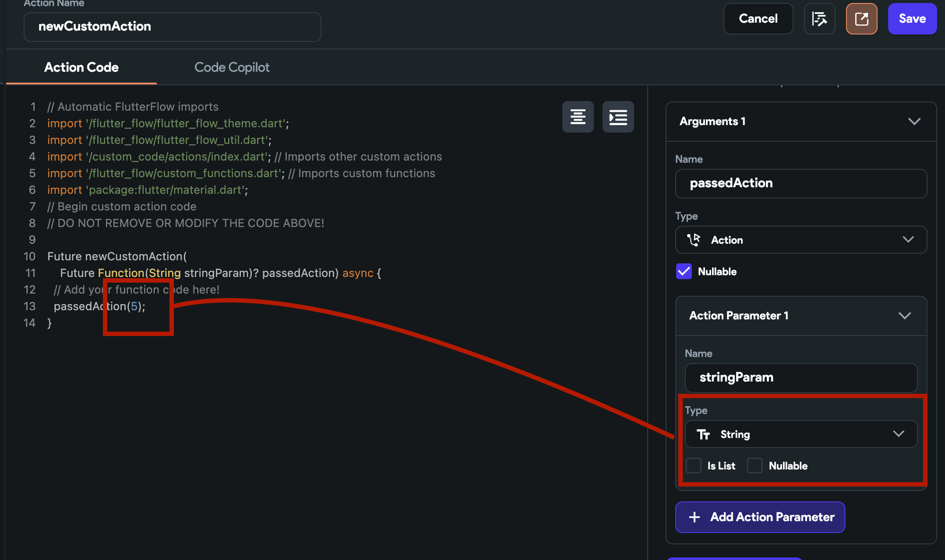Enable the Is List checkbox
945x560 pixels.
coord(694,466)
